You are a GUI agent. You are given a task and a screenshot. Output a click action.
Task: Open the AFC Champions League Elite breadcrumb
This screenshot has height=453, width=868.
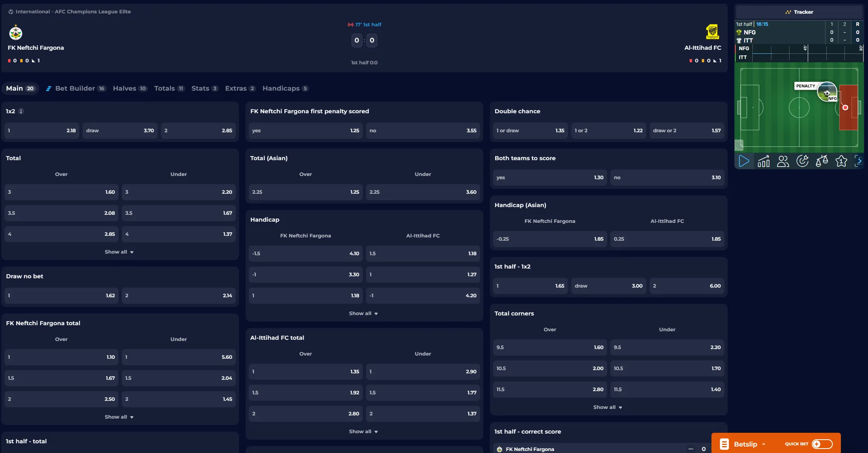(x=93, y=12)
